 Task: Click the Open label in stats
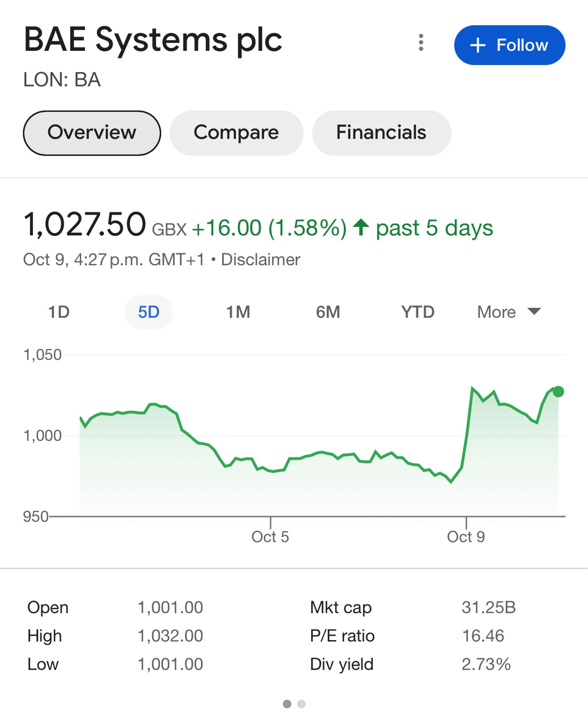(x=48, y=607)
